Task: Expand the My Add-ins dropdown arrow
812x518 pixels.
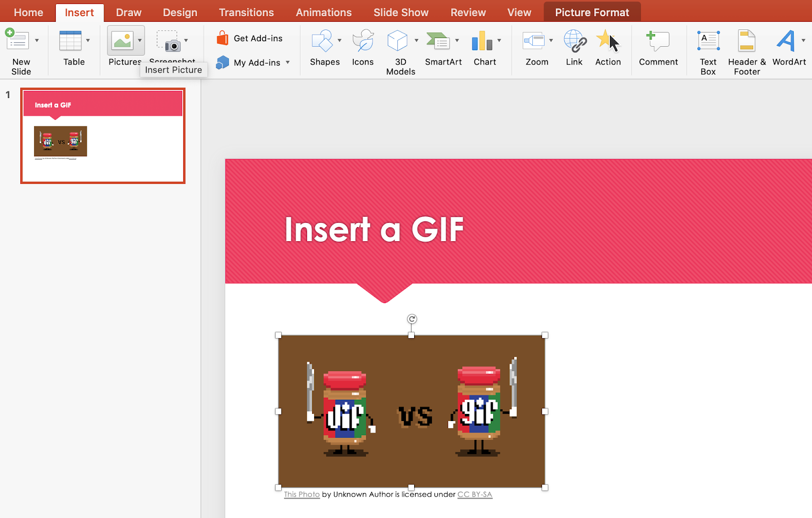Action: (288, 62)
